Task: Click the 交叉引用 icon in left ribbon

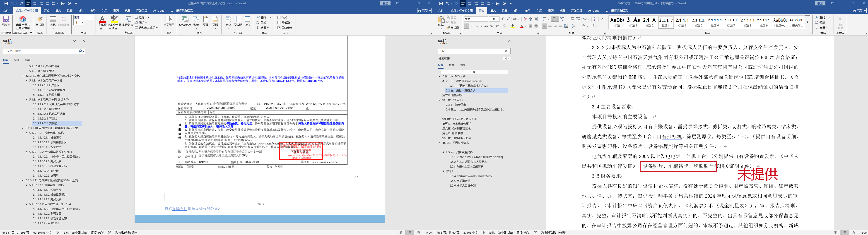Action: [169, 21]
